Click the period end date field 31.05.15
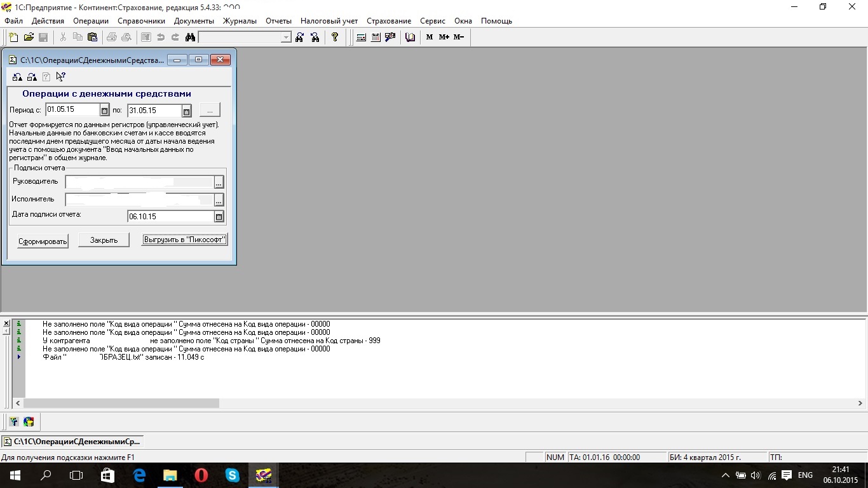Screen dimensions: 868x488 click(155, 111)
